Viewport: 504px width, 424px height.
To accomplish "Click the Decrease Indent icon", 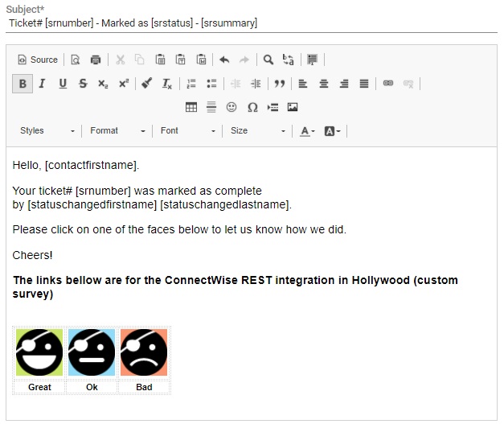I will [x=236, y=84].
